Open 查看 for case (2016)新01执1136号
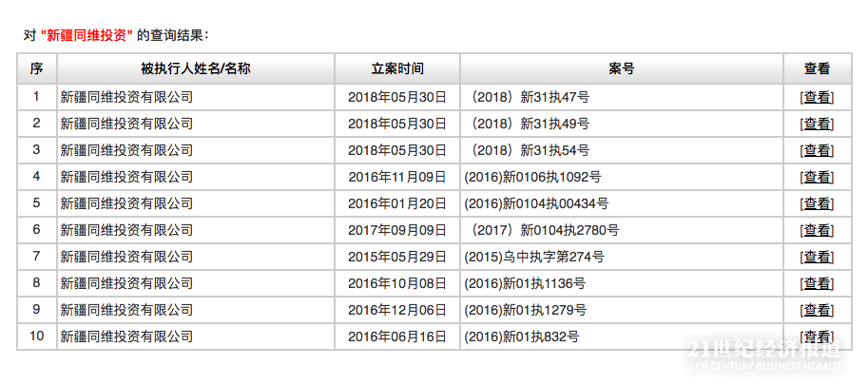The height and width of the screenshot is (385, 868). coord(817,283)
